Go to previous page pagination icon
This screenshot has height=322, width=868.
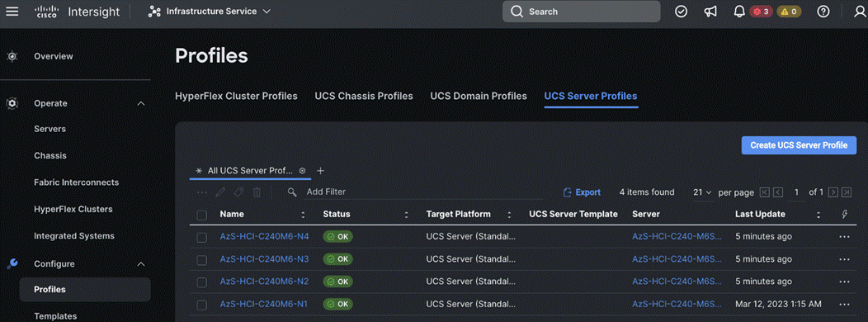click(778, 192)
